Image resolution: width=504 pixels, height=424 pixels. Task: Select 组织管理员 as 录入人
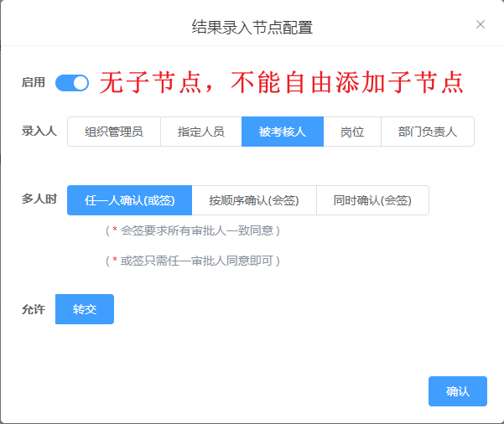pyautogui.click(x=113, y=132)
